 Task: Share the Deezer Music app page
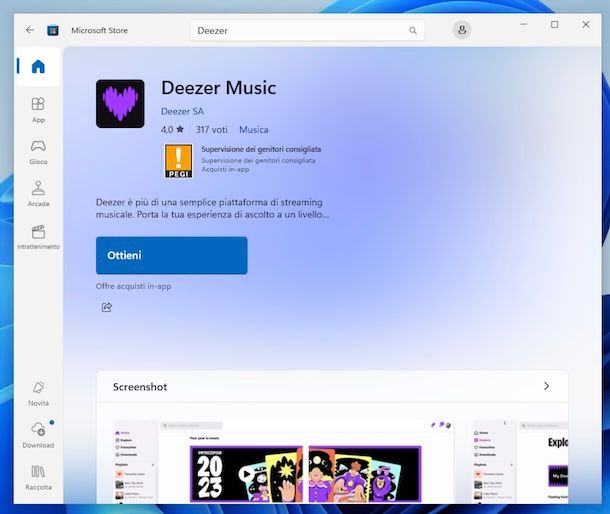[x=107, y=307]
